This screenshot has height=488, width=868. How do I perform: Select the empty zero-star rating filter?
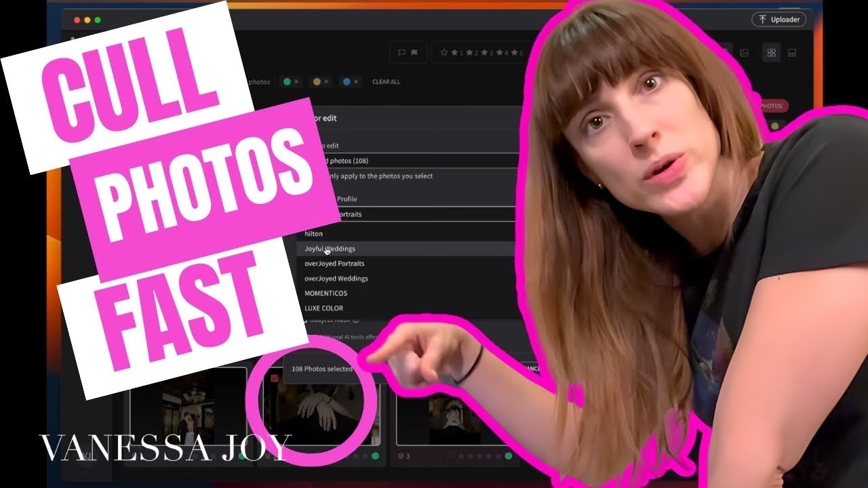444,53
